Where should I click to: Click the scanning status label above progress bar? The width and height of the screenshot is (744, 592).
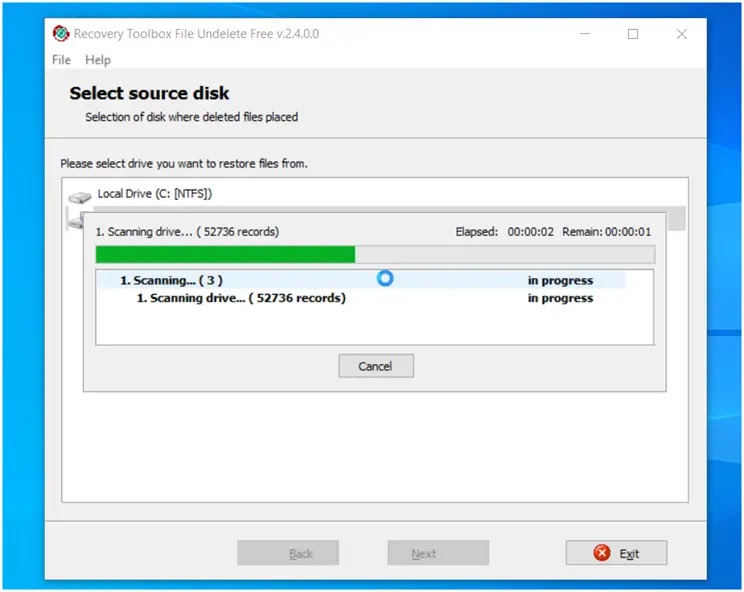click(x=187, y=231)
